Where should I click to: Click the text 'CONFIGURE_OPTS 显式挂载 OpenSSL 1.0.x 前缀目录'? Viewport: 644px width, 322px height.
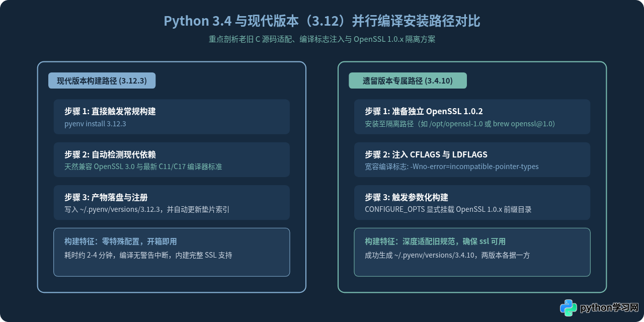[448, 209]
